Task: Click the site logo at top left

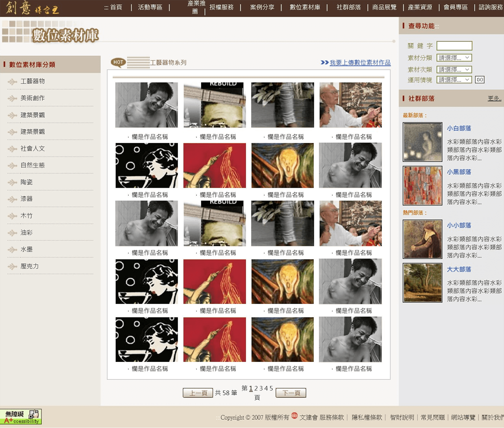Action: coord(32,8)
